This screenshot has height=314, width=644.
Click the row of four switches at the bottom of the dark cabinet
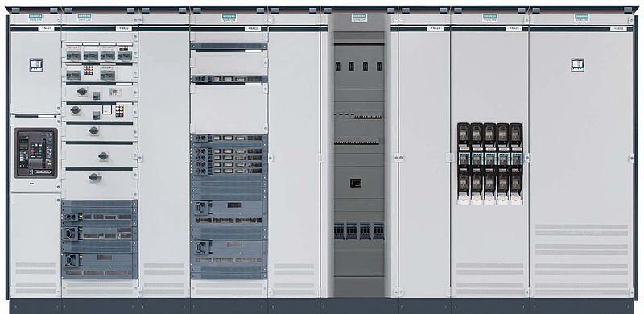(x=359, y=231)
